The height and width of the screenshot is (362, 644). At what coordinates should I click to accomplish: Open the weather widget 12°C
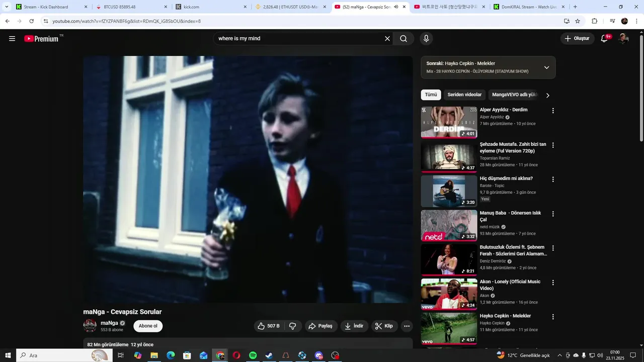(x=523, y=355)
